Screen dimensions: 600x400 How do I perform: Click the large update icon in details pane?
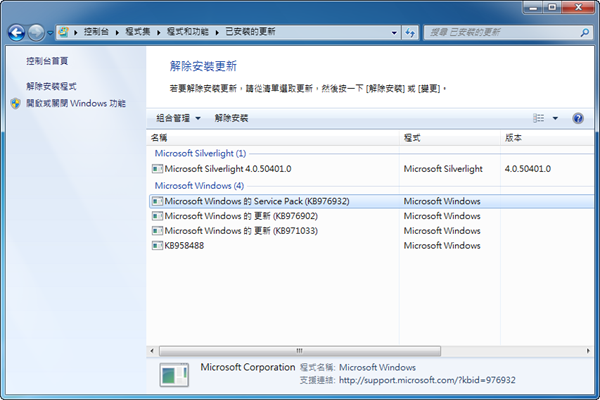point(174,375)
